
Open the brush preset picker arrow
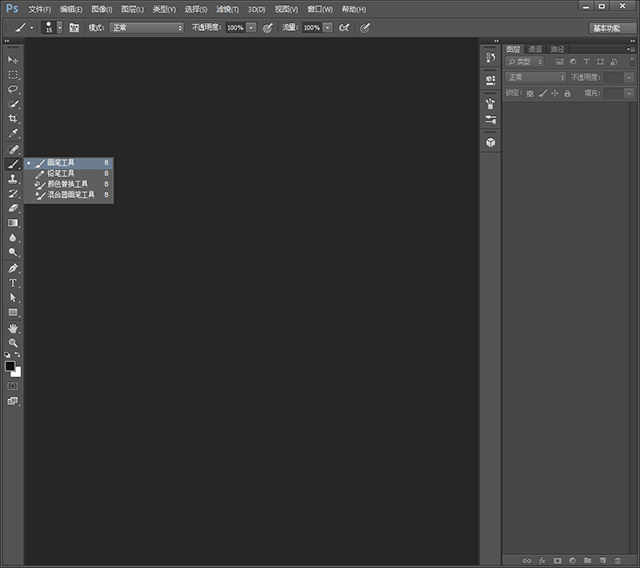(60, 27)
